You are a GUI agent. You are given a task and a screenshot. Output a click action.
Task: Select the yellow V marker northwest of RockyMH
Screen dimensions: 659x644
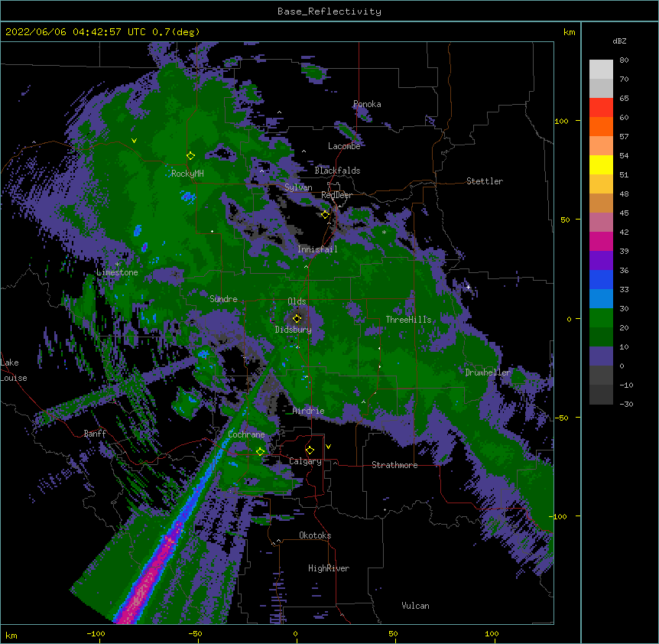134,141
